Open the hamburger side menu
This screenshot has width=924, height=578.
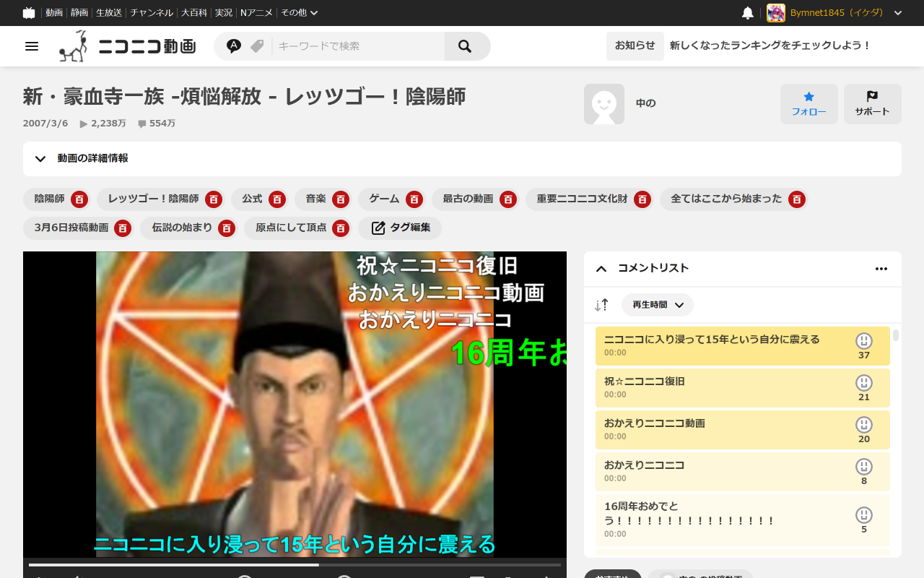[x=32, y=46]
